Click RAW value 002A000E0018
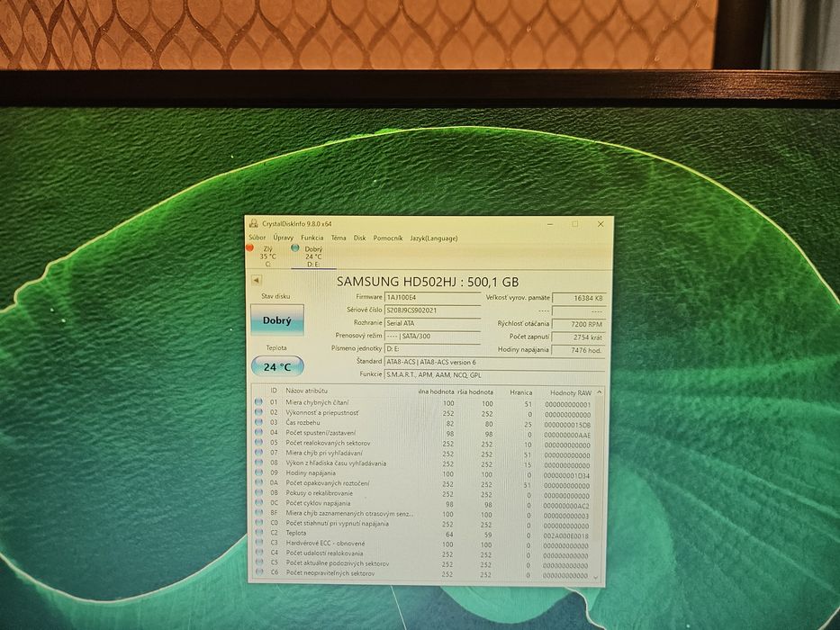Screen dimensions: 840x630 click(565, 535)
